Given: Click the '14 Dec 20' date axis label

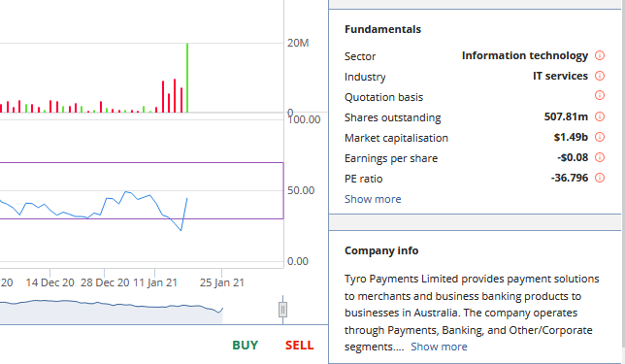Looking at the screenshot, I should click(x=49, y=282).
